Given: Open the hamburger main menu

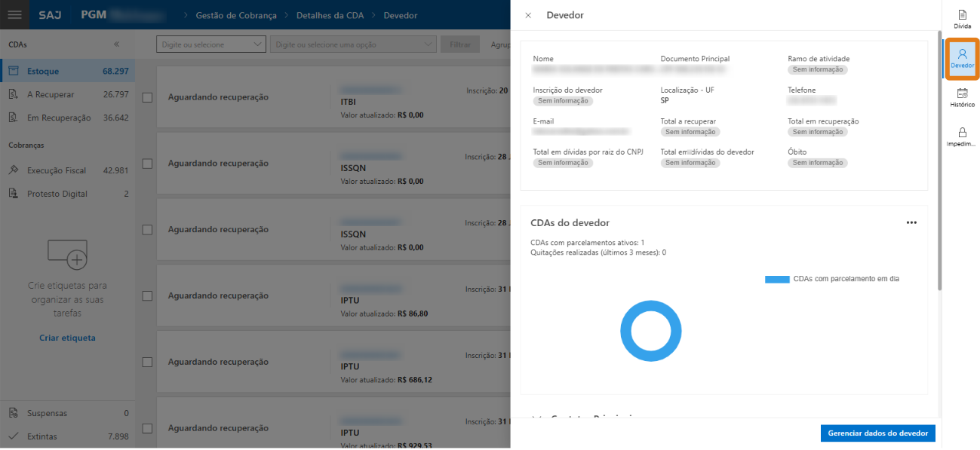Looking at the screenshot, I should 15,15.
